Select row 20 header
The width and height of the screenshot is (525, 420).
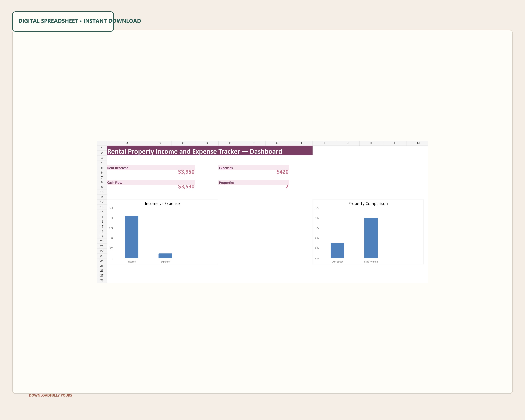102,241
